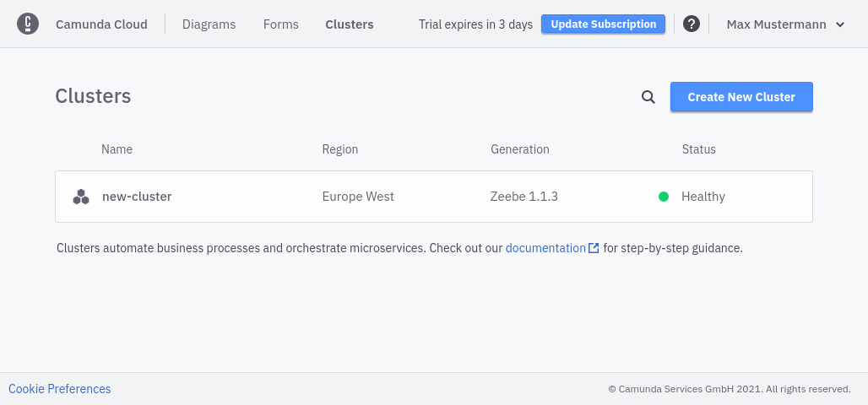Open Cookie Preferences link
868x405 pixels.
[59, 389]
